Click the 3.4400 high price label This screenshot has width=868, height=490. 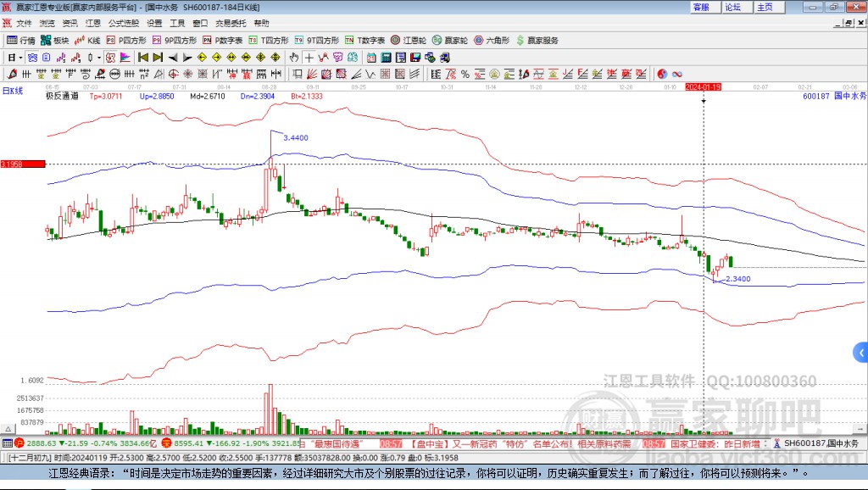(296, 138)
